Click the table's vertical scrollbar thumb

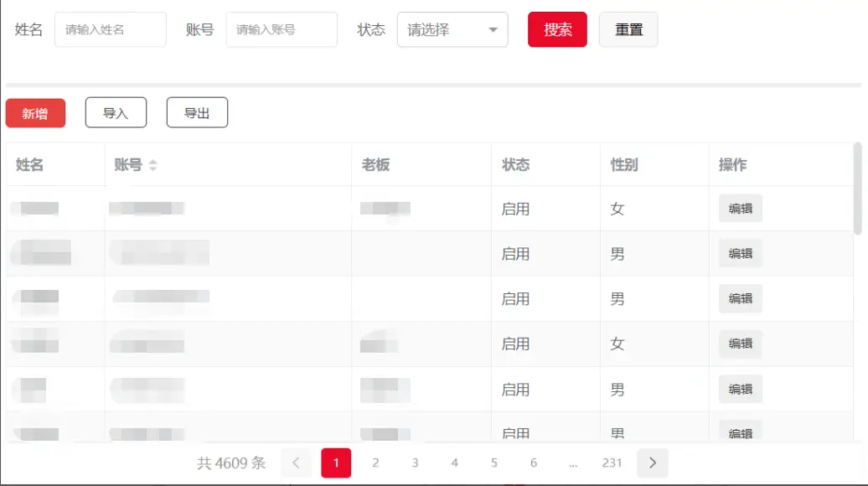857,189
